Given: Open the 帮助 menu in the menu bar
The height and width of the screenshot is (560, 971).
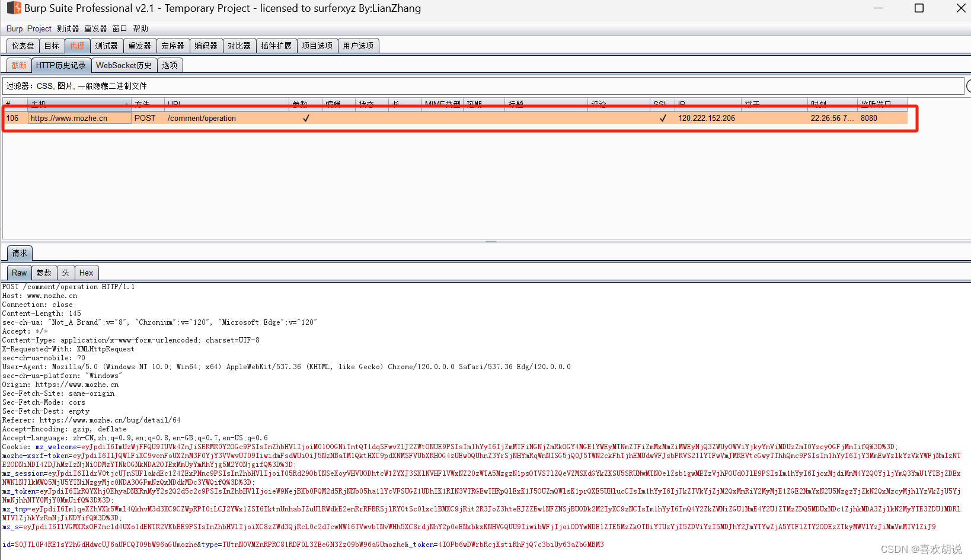Looking at the screenshot, I should pyautogui.click(x=140, y=28).
